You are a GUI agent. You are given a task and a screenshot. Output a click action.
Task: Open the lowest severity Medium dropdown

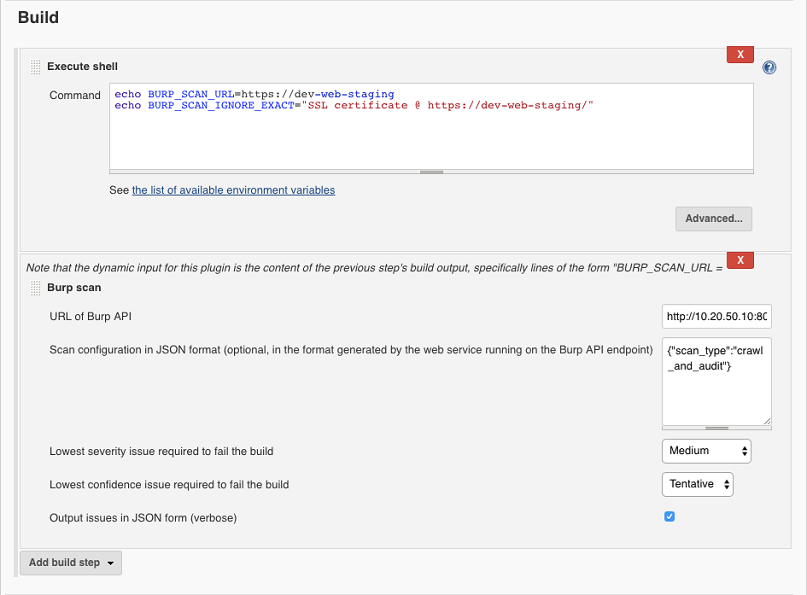coord(706,451)
